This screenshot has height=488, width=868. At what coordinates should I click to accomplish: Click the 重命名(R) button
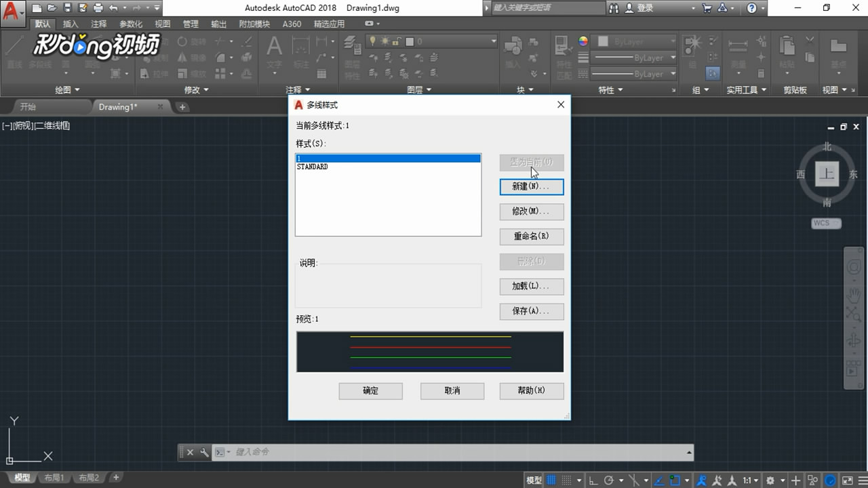click(x=532, y=237)
